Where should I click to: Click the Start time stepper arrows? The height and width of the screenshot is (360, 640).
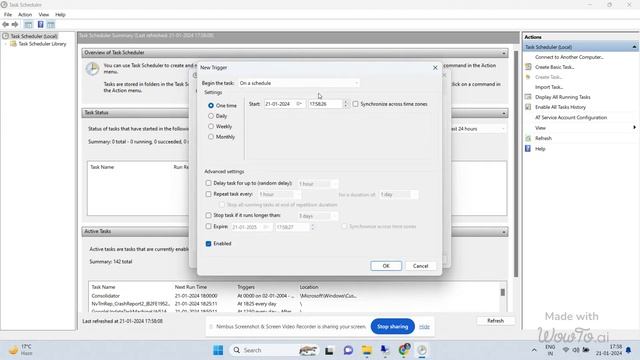pos(345,104)
